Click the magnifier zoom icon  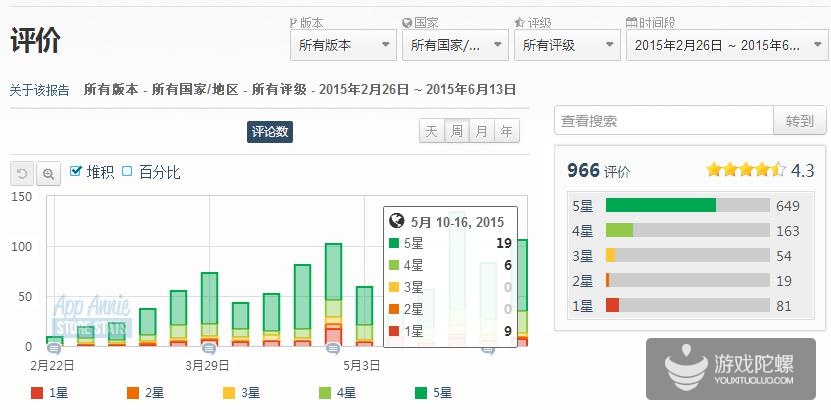[47, 173]
